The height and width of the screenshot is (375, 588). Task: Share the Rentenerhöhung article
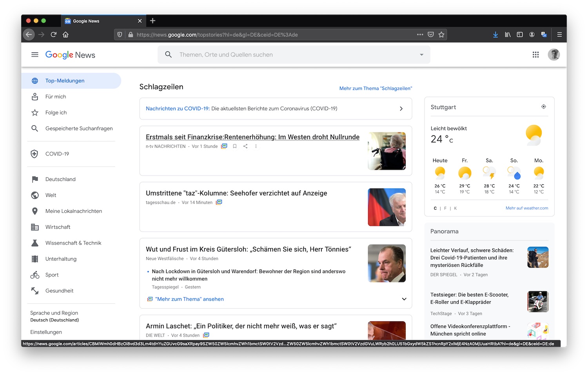coord(245,146)
